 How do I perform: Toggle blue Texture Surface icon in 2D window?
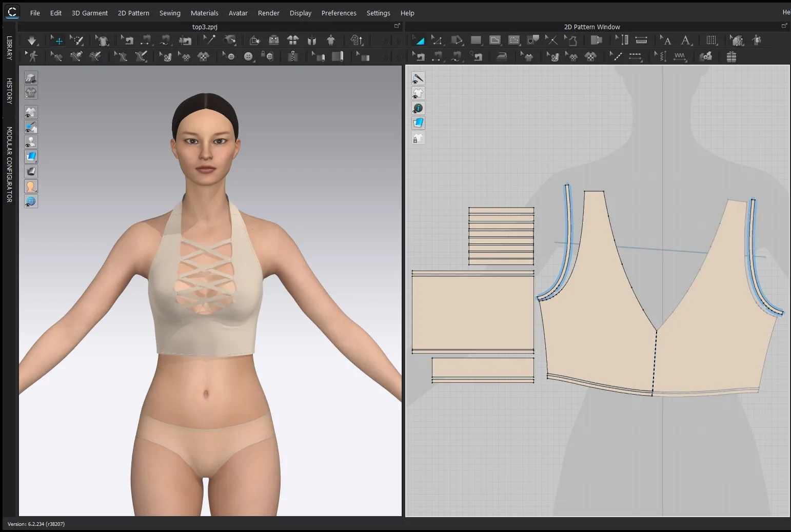pyautogui.click(x=418, y=123)
